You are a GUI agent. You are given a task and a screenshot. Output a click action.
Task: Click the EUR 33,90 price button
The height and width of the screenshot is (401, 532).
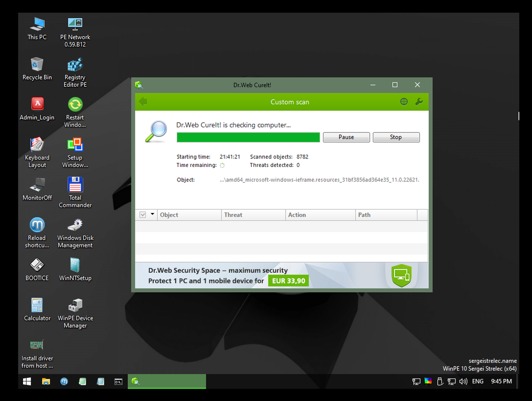(289, 281)
